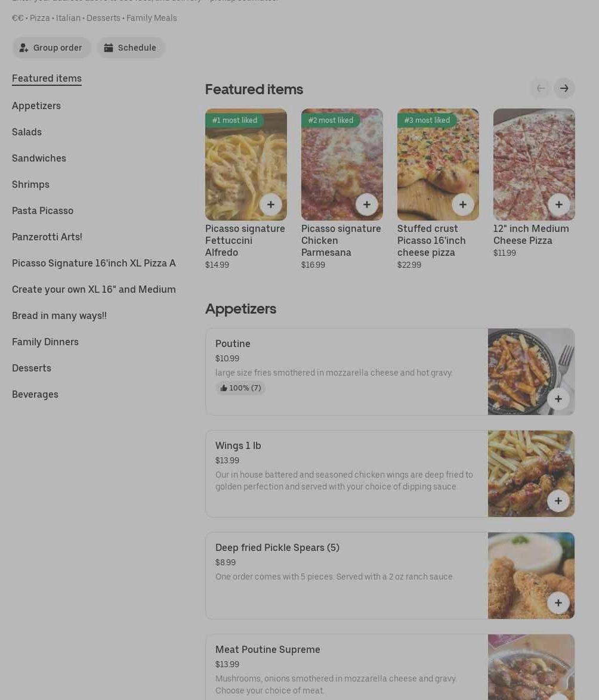The image size is (599, 700).
Task: Add Poutine to cart with plus icon
Action: pos(558,399)
